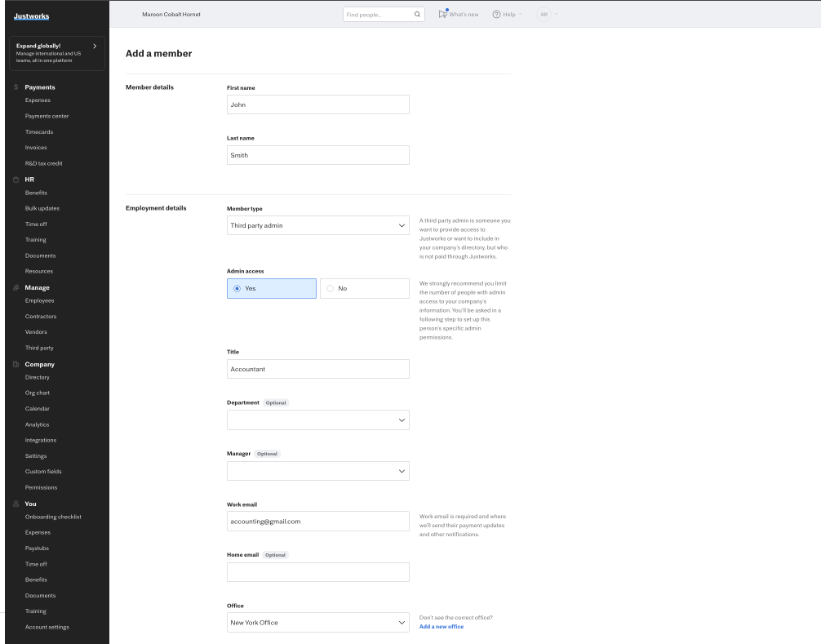Screen dimensions: 821x644
Task: Click into the Work email field
Action: [x=317, y=522]
